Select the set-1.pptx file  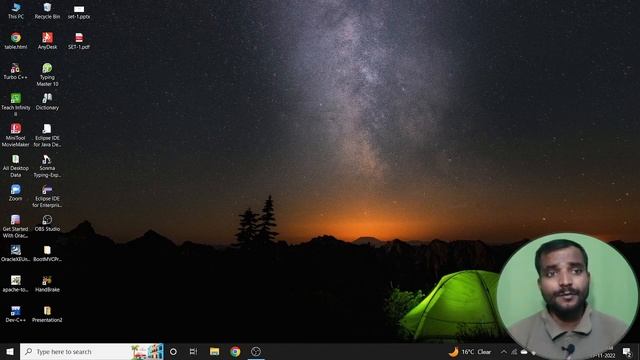[x=79, y=11]
